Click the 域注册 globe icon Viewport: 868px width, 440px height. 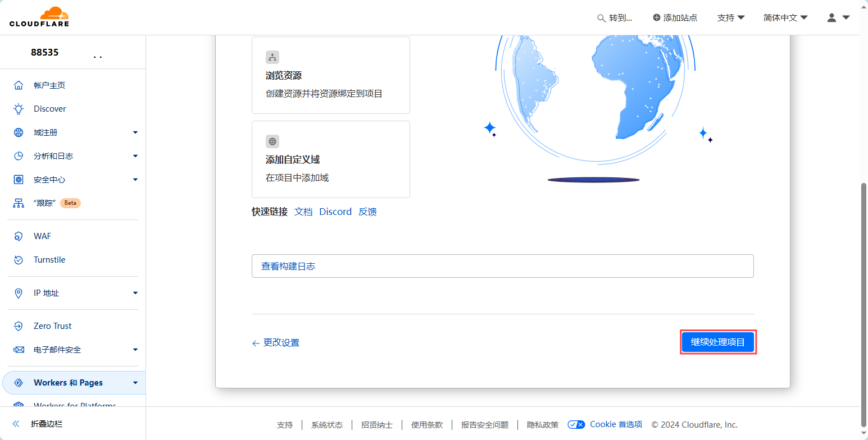[19, 132]
